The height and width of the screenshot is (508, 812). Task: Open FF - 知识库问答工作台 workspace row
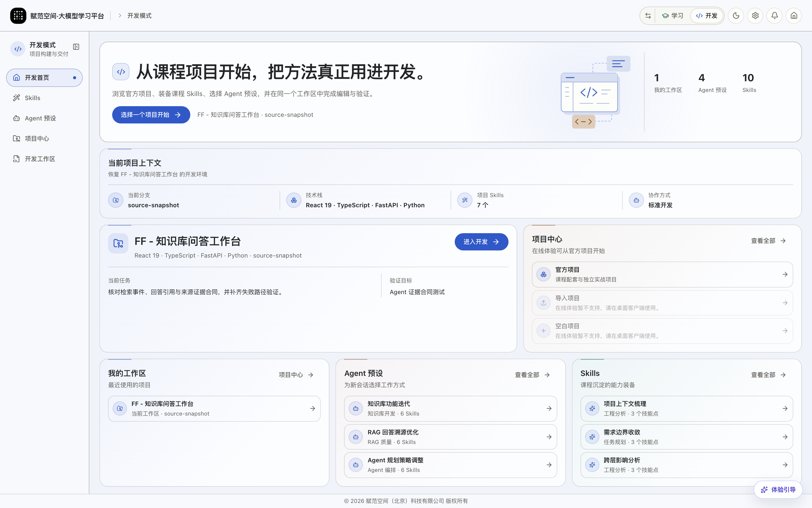point(214,408)
